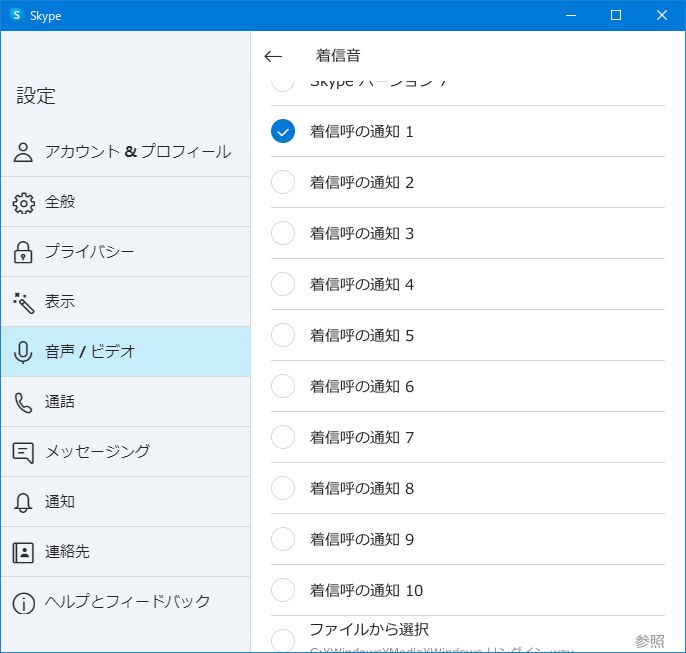Viewport: 686px width, 653px height.
Task: Select 着信呼の通知 5 radio button
Action: point(283,335)
